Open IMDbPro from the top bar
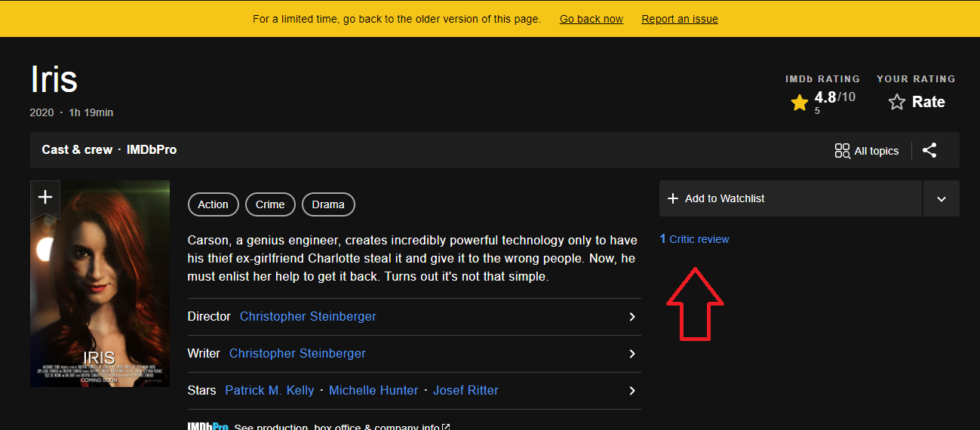Screen dimensions: 980x430 (x=152, y=149)
